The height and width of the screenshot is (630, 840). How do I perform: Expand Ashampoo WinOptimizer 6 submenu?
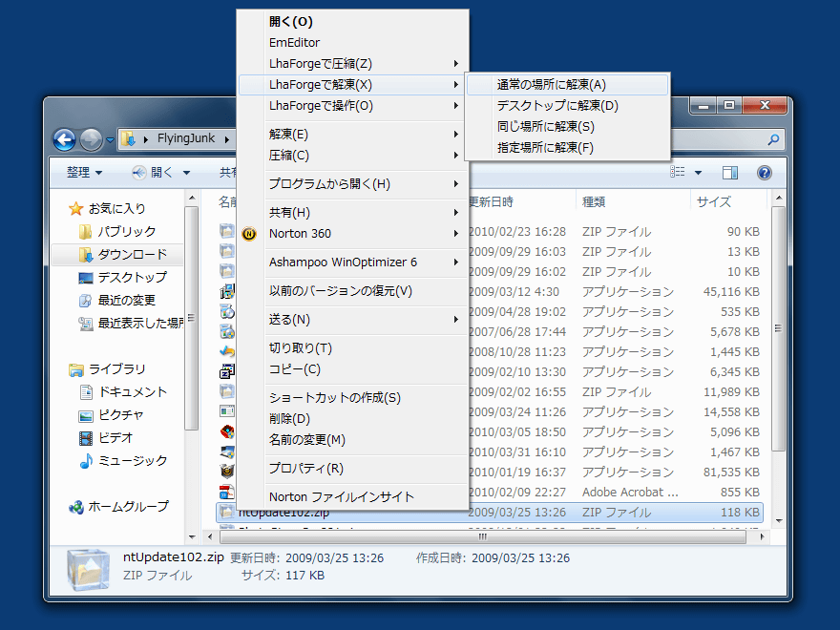click(x=353, y=262)
